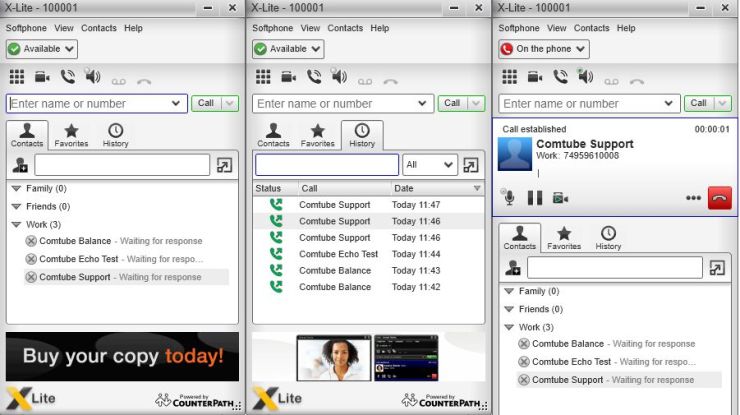Select the Comtube Balance call at Today 11:42
740x415 pixels.
pos(369,287)
